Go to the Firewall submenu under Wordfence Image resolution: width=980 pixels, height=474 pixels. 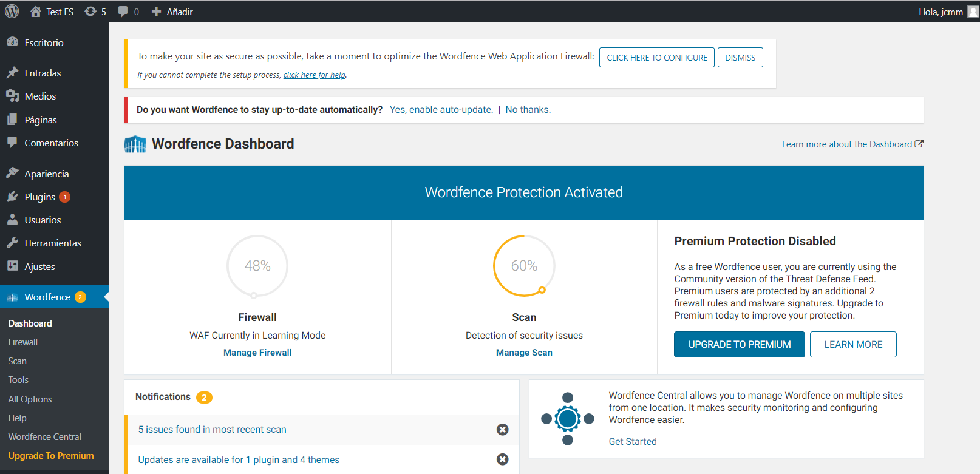coord(23,342)
